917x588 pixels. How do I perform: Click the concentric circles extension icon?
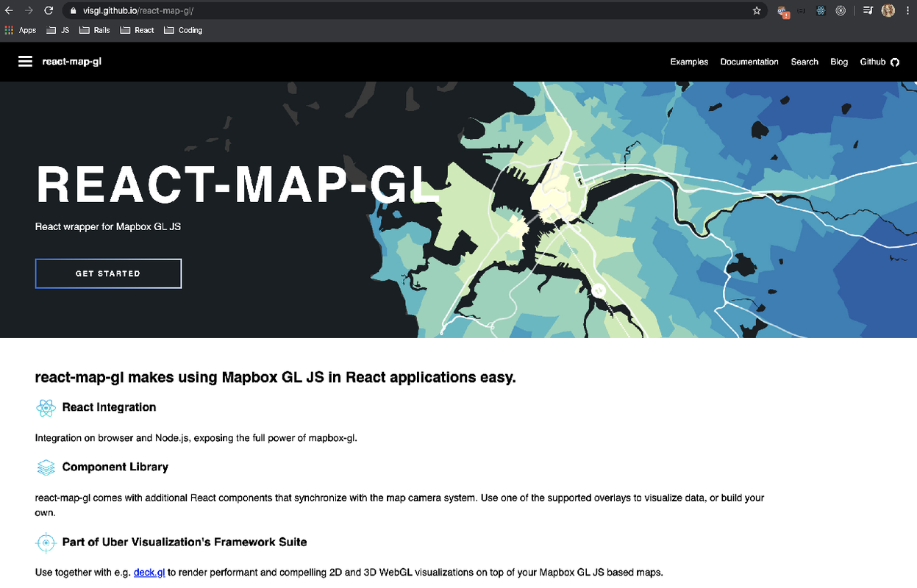841,11
